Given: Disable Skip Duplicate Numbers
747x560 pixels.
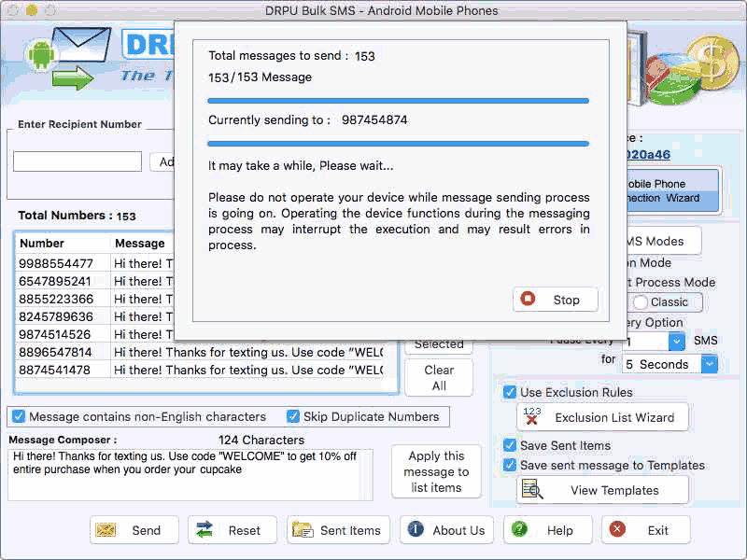Looking at the screenshot, I should pyautogui.click(x=292, y=416).
